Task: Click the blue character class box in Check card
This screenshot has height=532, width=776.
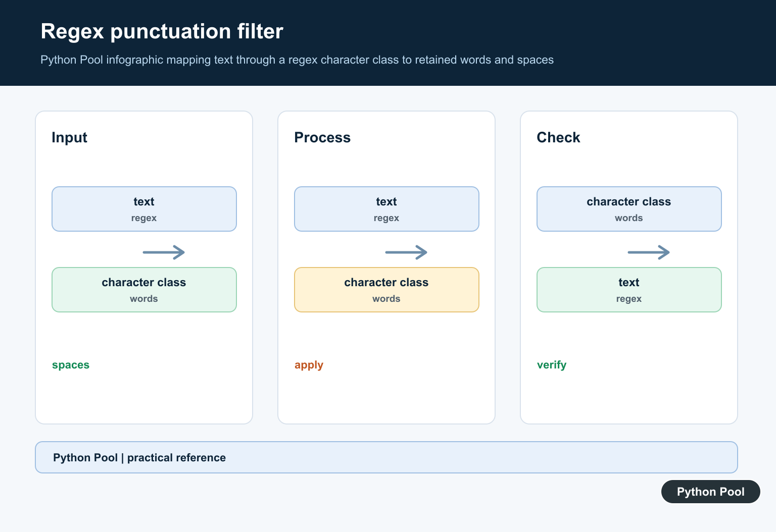Action: click(x=629, y=209)
